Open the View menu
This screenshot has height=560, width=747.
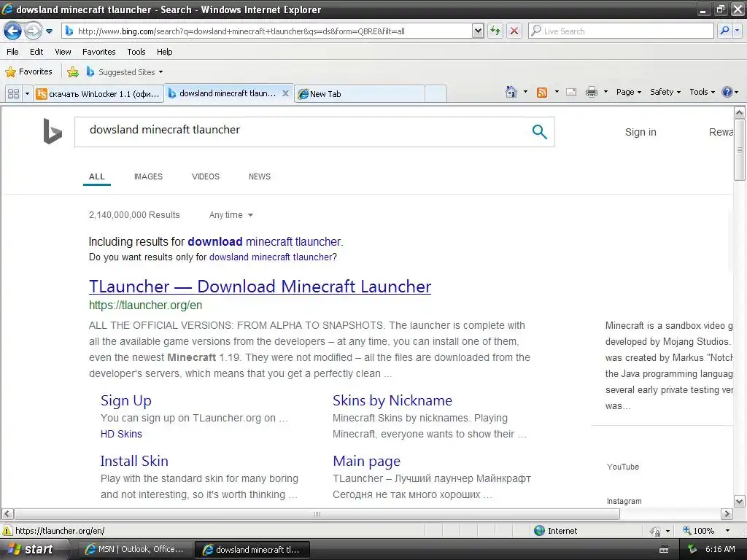click(x=63, y=52)
